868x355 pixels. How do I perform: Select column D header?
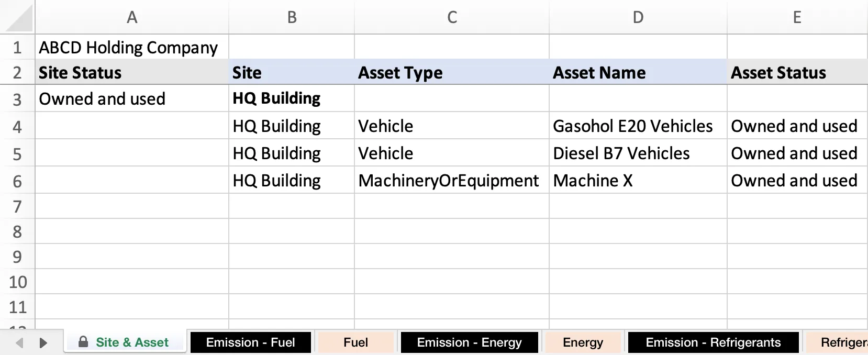tap(638, 17)
